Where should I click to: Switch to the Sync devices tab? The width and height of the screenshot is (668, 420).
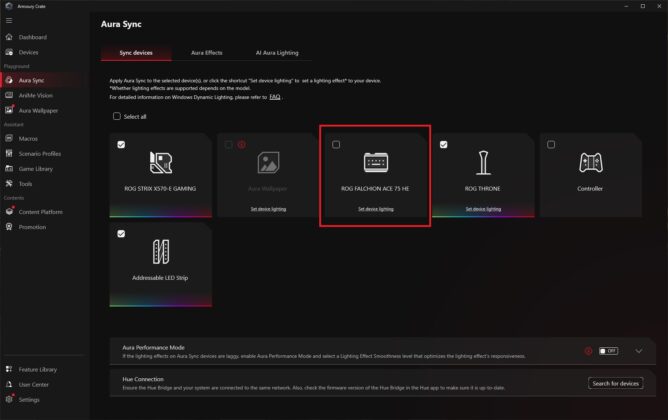tap(136, 53)
